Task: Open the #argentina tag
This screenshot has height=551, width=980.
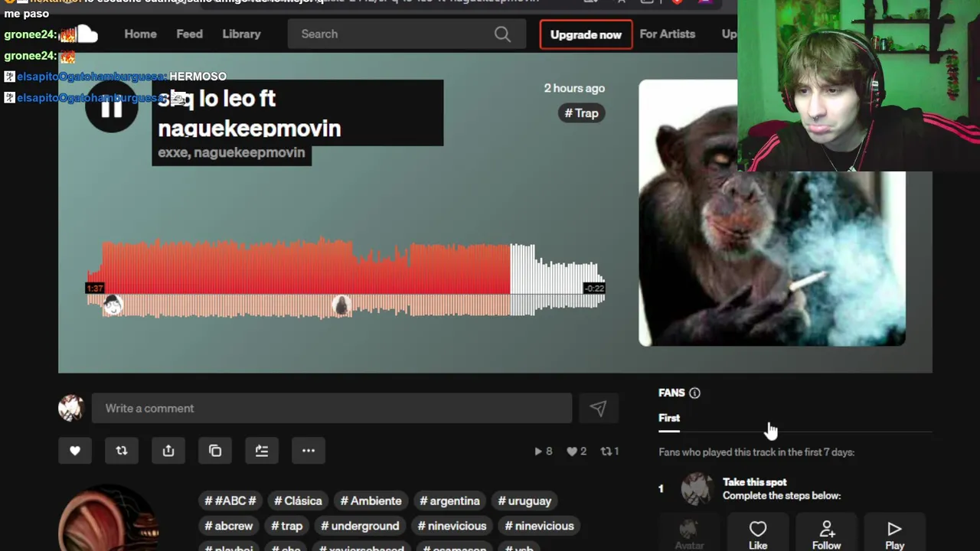Action: (450, 500)
